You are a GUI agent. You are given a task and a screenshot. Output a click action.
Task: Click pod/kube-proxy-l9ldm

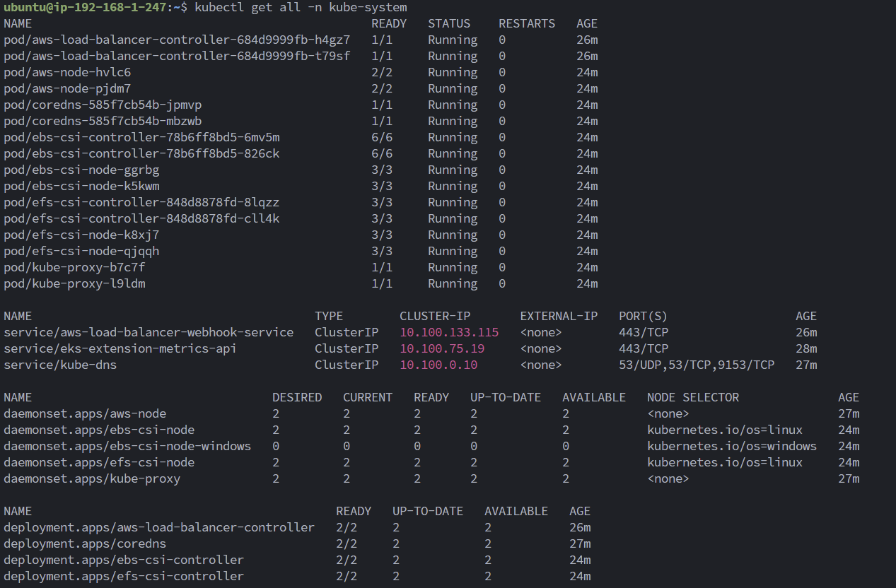pos(74,283)
